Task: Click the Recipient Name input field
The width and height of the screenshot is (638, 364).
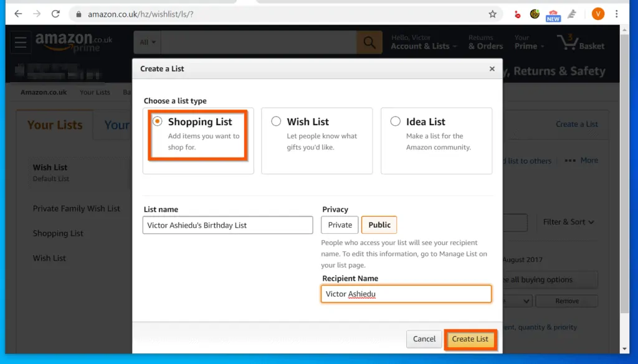Action: (x=406, y=294)
